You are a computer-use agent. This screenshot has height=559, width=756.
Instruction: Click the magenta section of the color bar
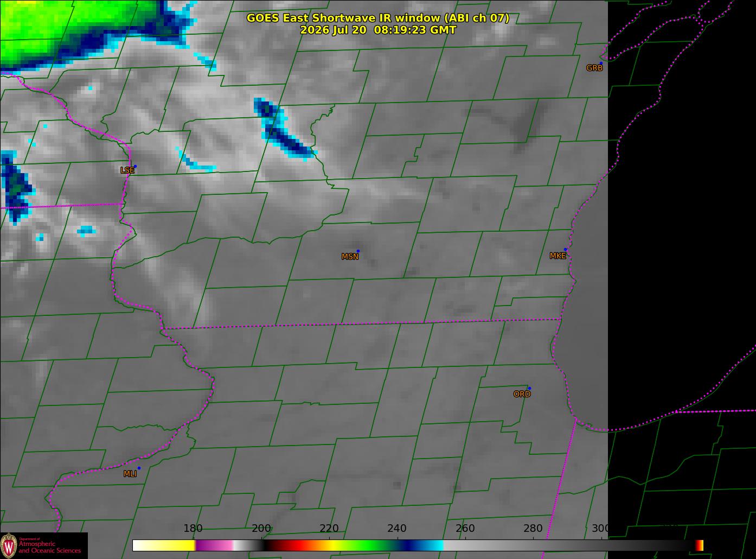(x=214, y=545)
